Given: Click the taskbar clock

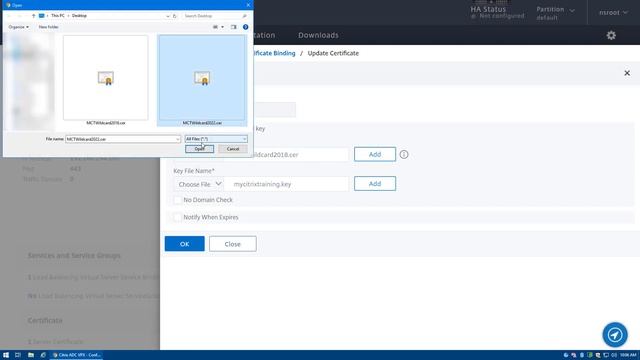Looking at the screenshot, I should pyautogui.click(x=628, y=355).
